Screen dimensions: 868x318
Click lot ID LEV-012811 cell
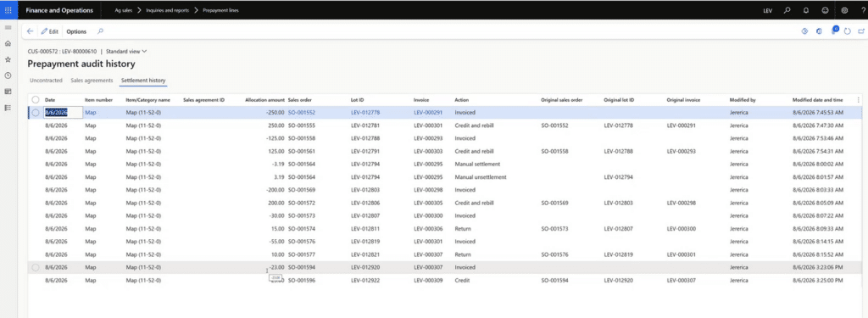[365, 228]
